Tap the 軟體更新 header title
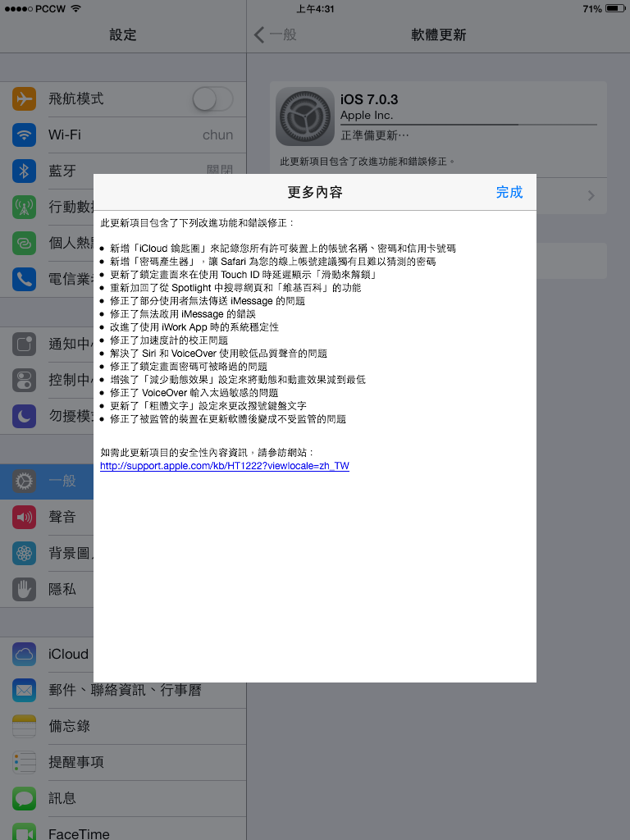 tap(438, 34)
